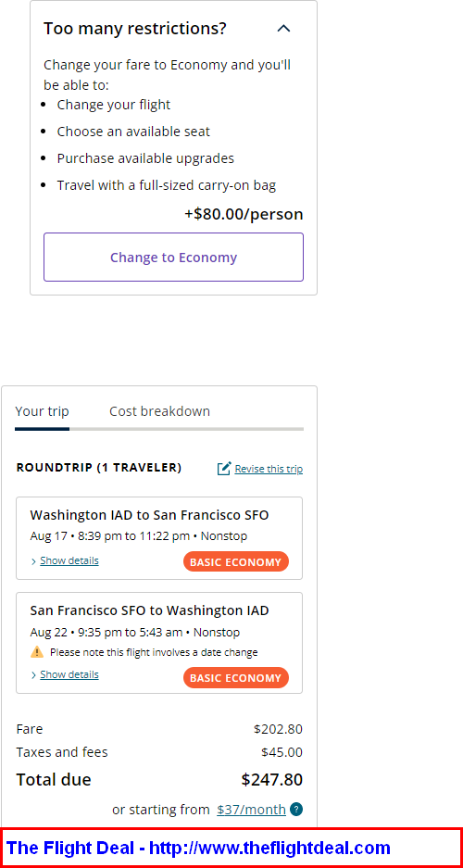Collapse the Too many restrictions section
The height and width of the screenshot is (868, 463).
click(x=283, y=28)
